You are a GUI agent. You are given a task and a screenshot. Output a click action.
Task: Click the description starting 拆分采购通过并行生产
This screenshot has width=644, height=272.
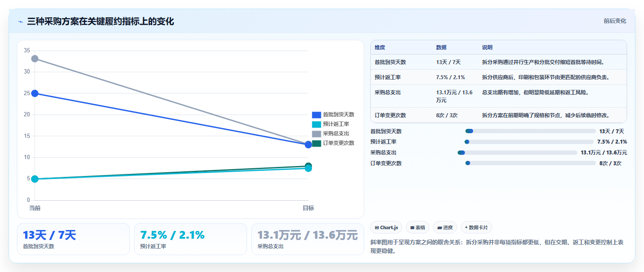coord(543,62)
